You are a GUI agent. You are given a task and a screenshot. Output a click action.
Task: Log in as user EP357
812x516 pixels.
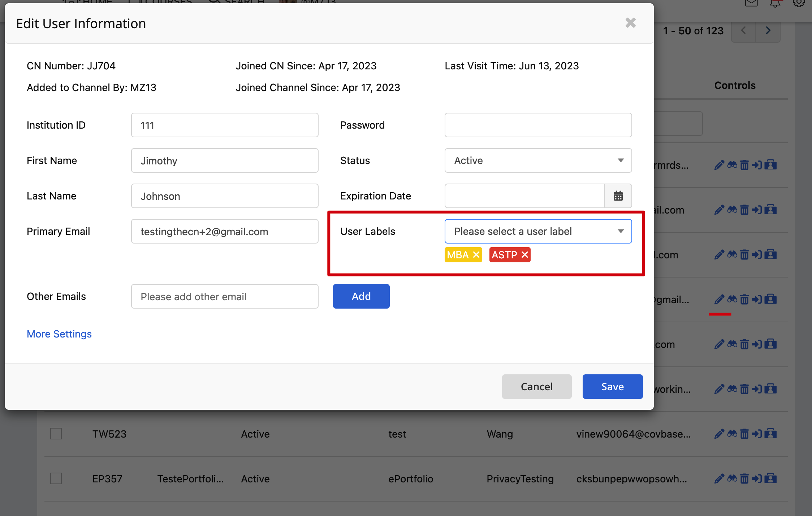757,478
